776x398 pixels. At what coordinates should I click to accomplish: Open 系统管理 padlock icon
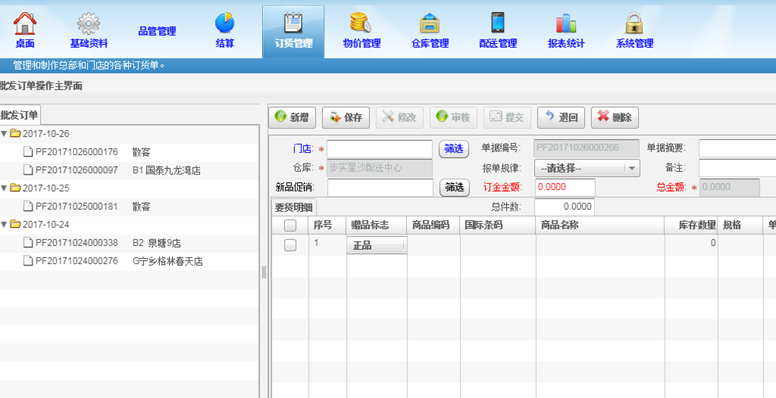pos(634,23)
